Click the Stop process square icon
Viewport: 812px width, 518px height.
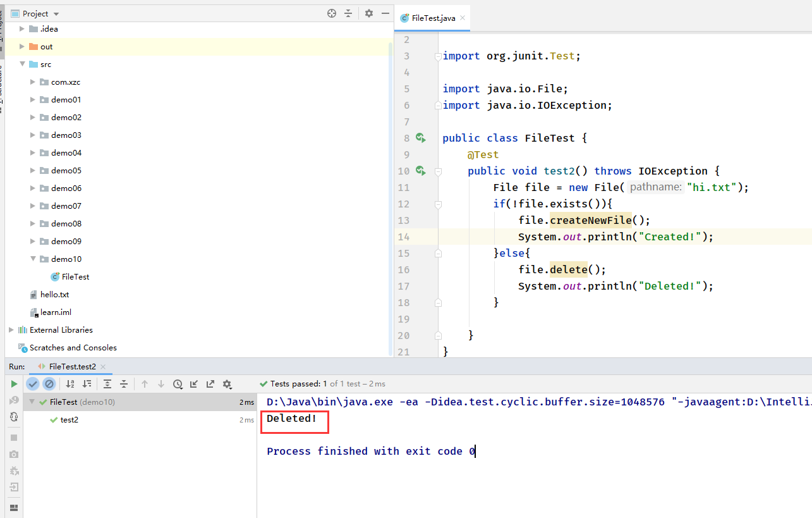point(14,438)
